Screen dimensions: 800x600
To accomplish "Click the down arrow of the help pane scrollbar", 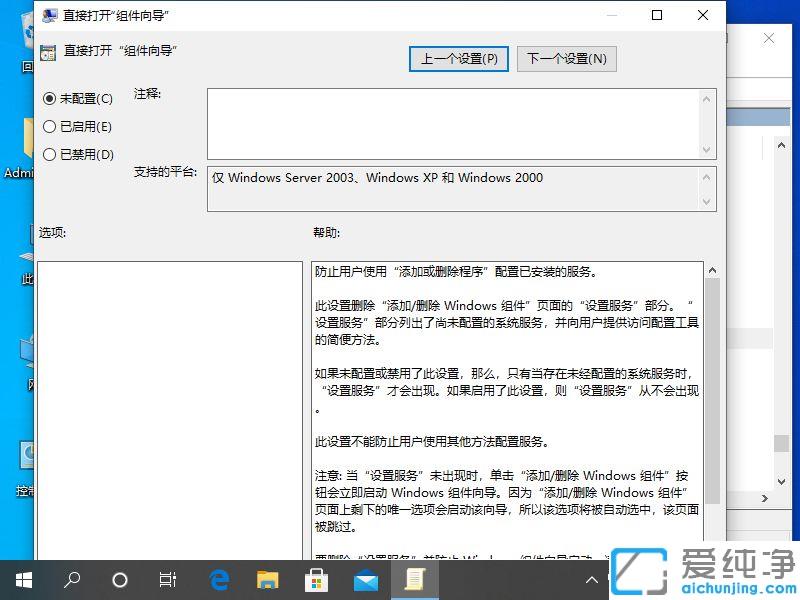I will coord(712,540).
